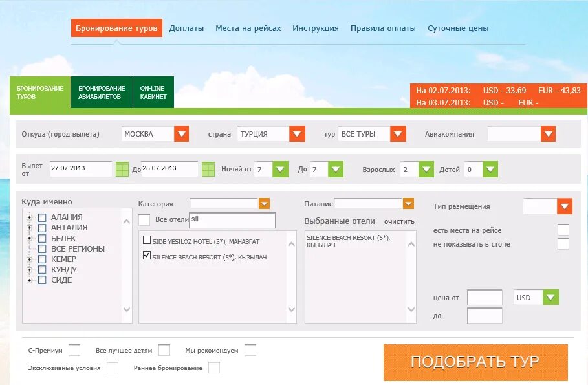Open Суточные цены menu item
The image size is (588, 385).
pos(458,28)
